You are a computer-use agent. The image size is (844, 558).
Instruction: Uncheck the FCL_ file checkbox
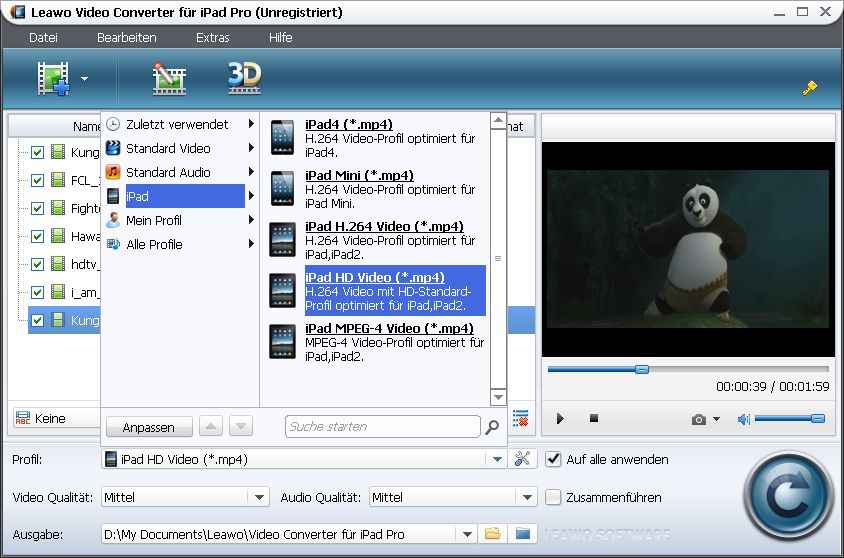pos(37,180)
